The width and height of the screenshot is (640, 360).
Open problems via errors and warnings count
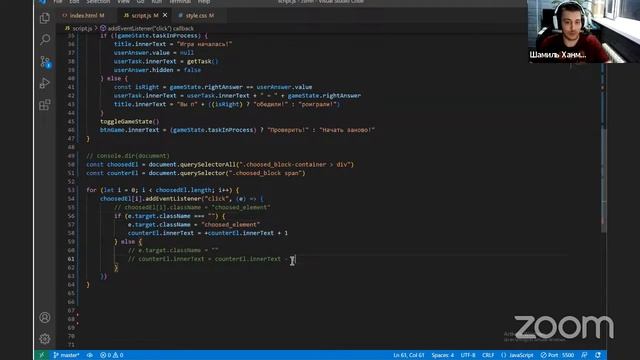coord(112,355)
